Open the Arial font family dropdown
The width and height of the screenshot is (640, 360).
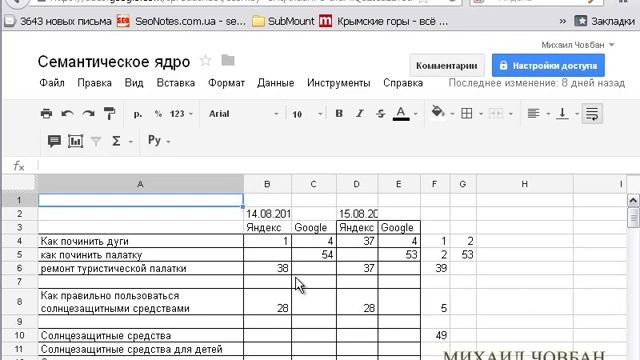[243, 114]
